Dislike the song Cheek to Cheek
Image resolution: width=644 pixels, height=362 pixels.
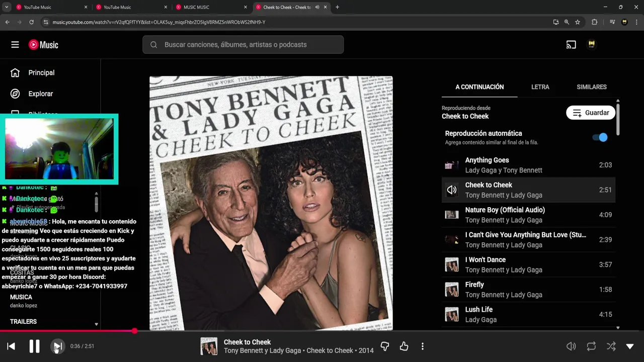point(385,346)
